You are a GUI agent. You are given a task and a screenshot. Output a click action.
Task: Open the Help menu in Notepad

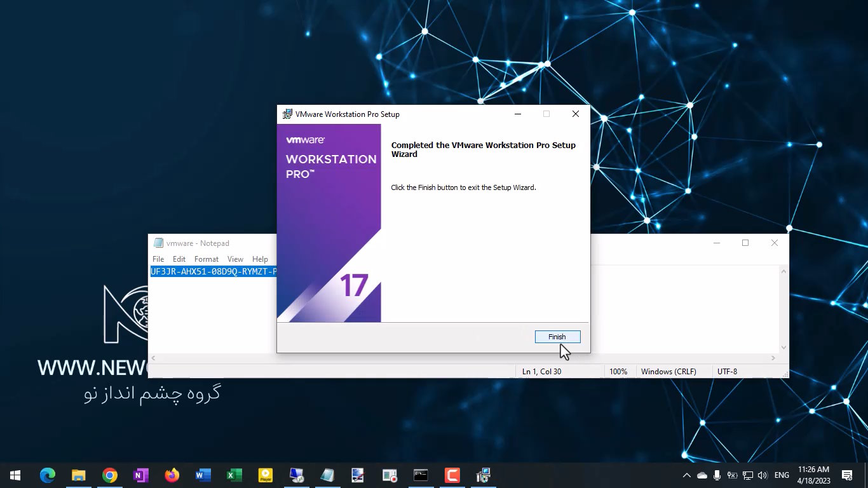260,259
